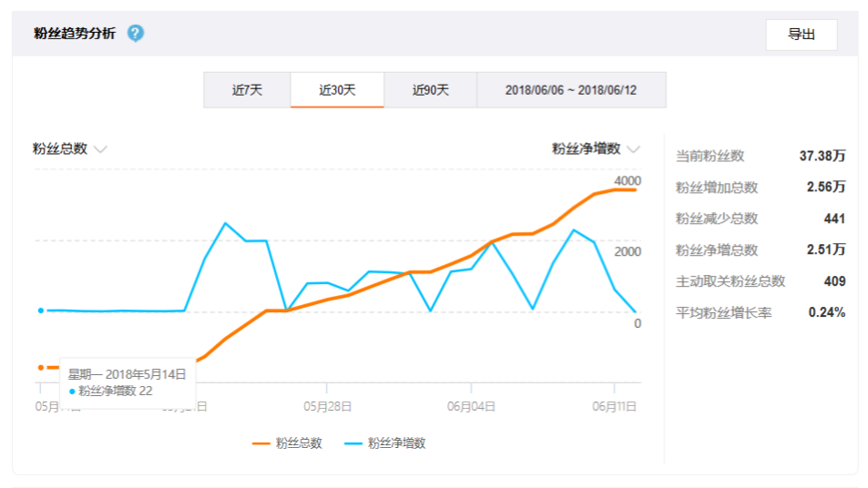Viewport: 868px width, 488px height.
Task: Click the 主动取关粉丝总数 label
Action: click(730, 281)
